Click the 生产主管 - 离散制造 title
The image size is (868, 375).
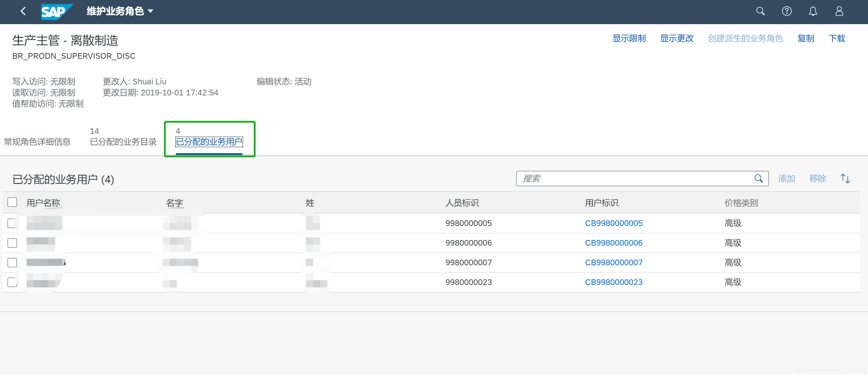[65, 41]
